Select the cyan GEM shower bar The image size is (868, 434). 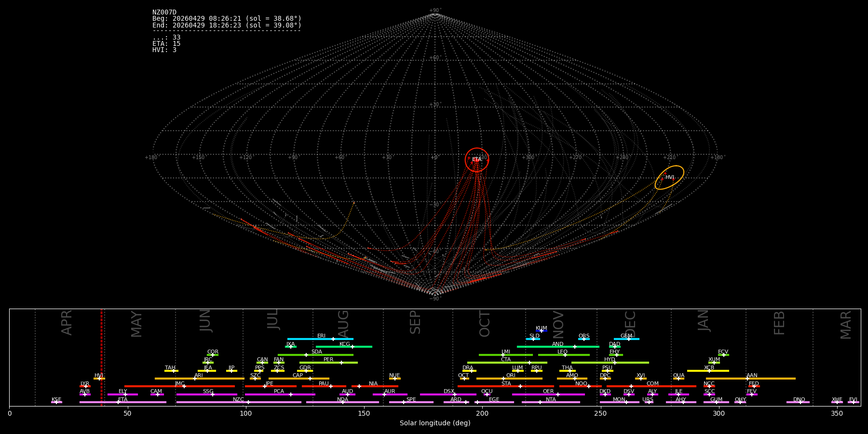626,339
